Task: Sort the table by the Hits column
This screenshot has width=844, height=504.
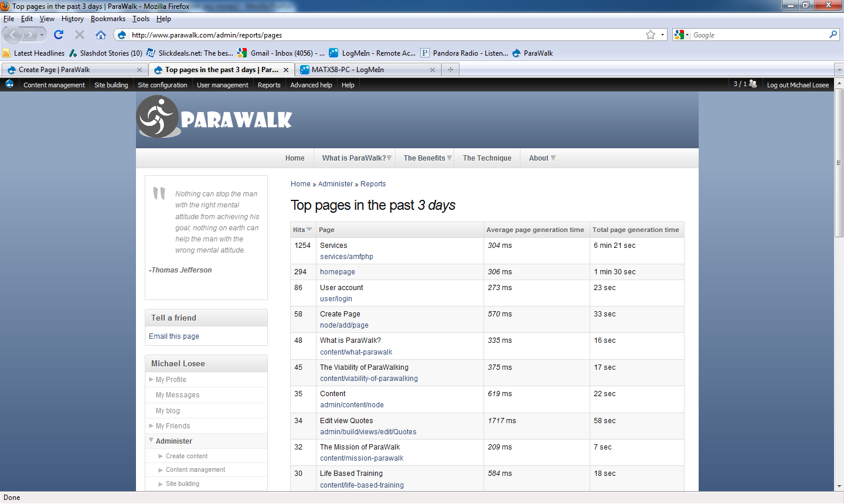Action: (299, 229)
